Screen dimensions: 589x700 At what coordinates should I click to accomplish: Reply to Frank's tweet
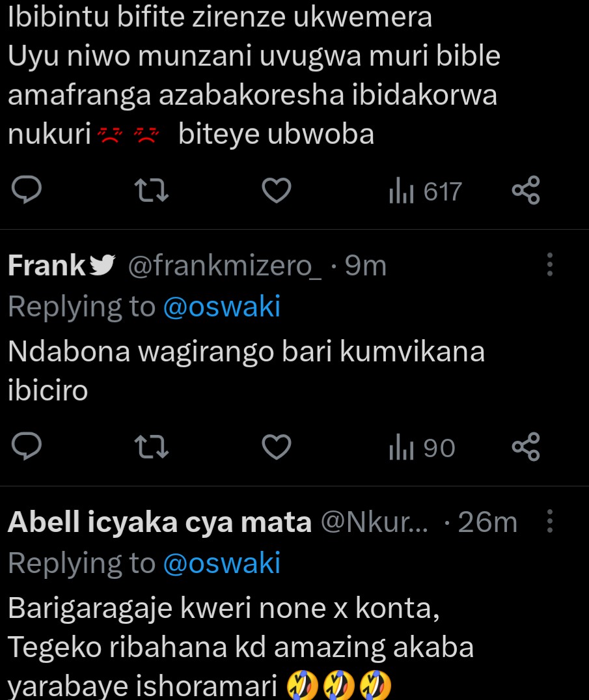(x=27, y=447)
